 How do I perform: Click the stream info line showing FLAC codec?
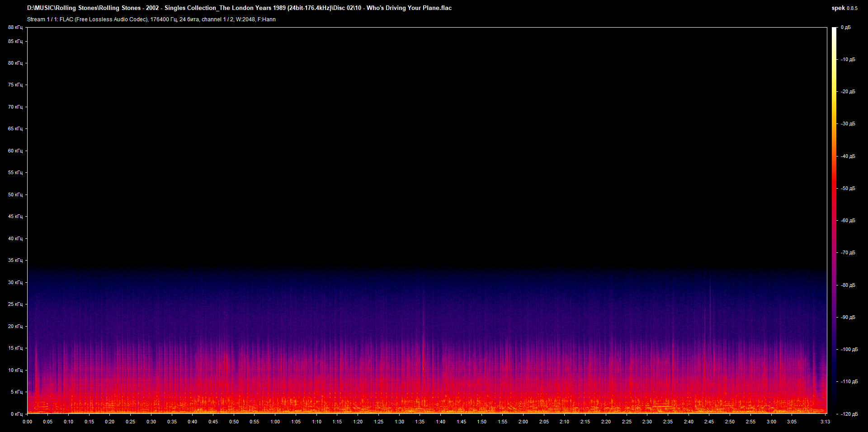tap(151, 19)
